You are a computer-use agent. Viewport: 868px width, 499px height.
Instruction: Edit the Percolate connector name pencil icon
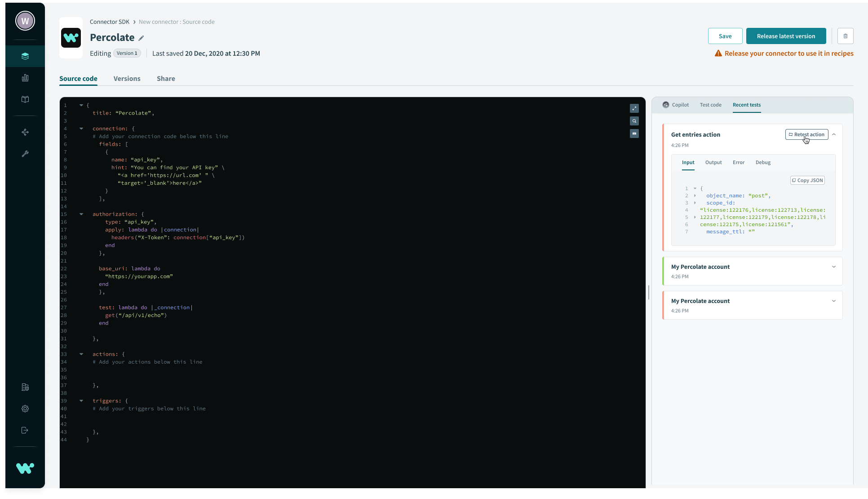[141, 38]
